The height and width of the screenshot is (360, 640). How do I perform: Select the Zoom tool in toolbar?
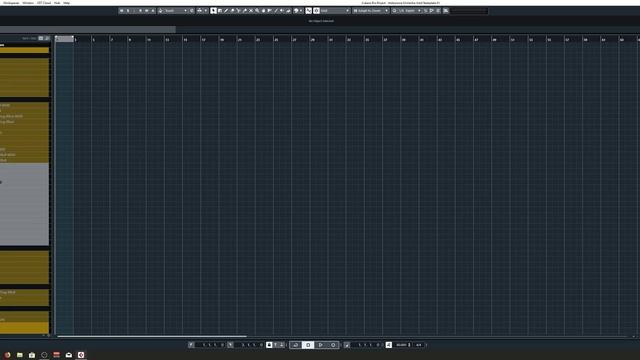[257, 11]
